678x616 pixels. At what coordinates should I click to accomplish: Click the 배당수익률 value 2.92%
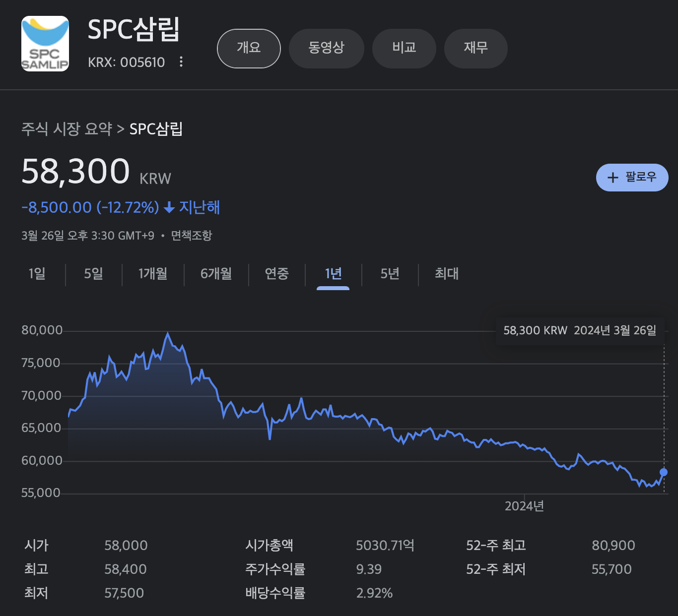[x=374, y=593]
